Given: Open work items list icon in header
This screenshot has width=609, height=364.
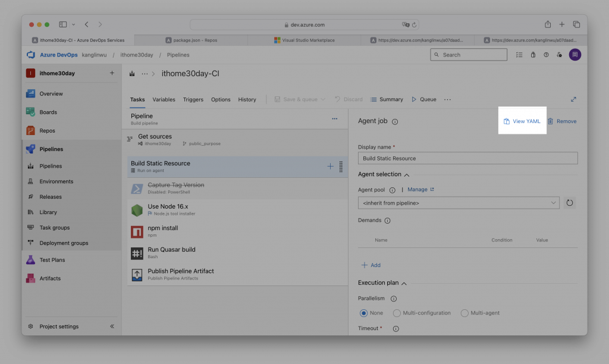Looking at the screenshot, I should point(519,55).
